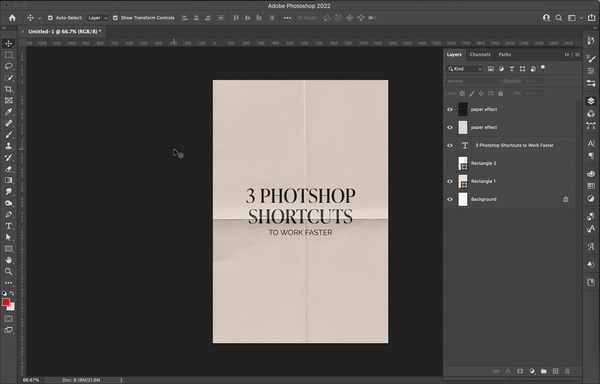Select the Eyedropper tool
The width and height of the screenshot is (600, 384).
pos(8,112)
